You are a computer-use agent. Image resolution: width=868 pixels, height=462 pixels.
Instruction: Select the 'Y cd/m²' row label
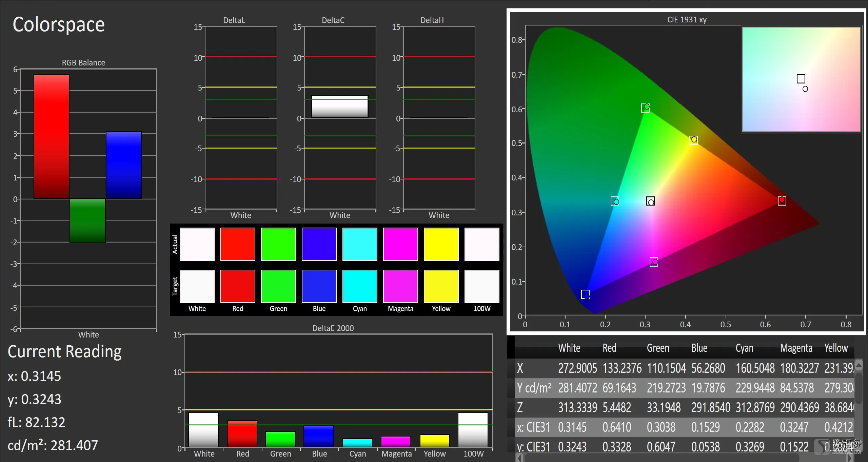coord(534,388)
